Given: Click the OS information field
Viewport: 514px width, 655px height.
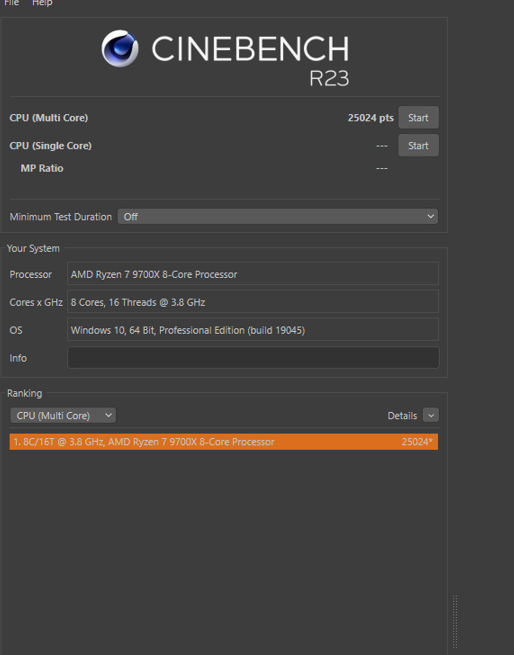Looking at the screenshot, I should 253,330.
